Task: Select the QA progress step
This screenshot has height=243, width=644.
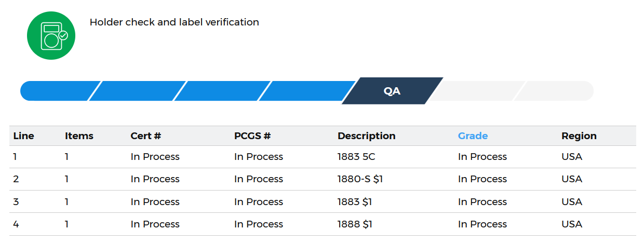Action: [392, 91]
